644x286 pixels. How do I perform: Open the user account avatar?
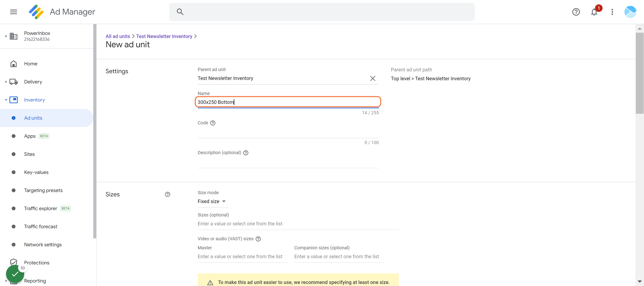630,12
